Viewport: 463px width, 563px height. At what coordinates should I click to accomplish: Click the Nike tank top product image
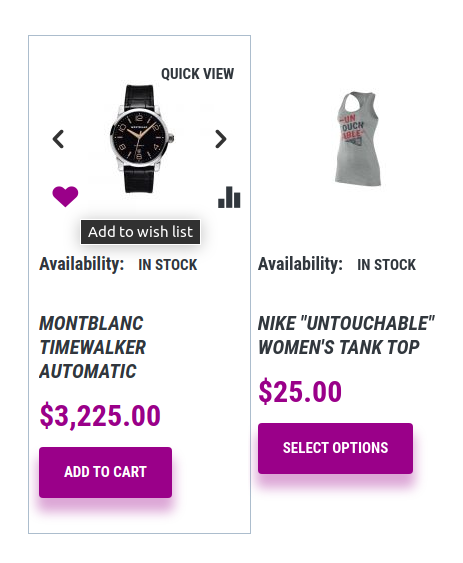coord(357,139)
